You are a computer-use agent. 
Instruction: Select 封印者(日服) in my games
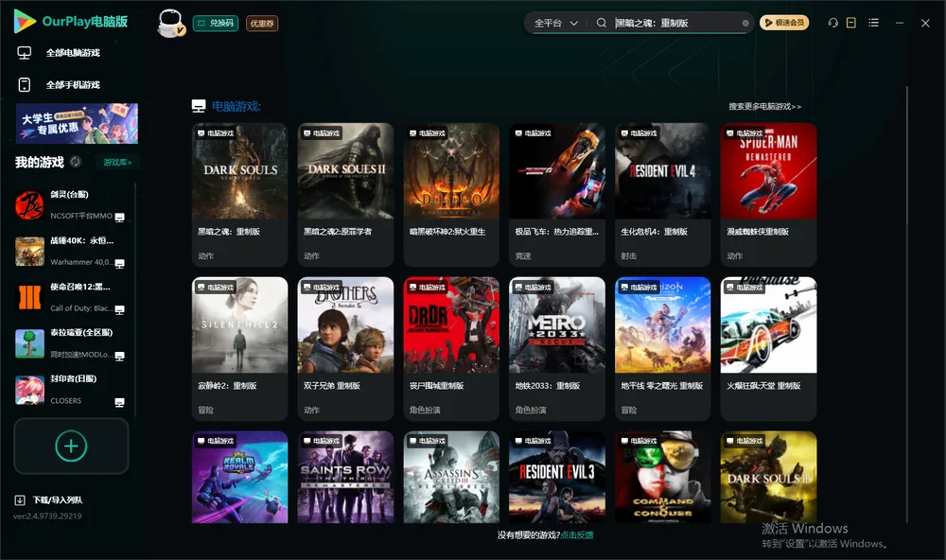[x=71, y=390]
